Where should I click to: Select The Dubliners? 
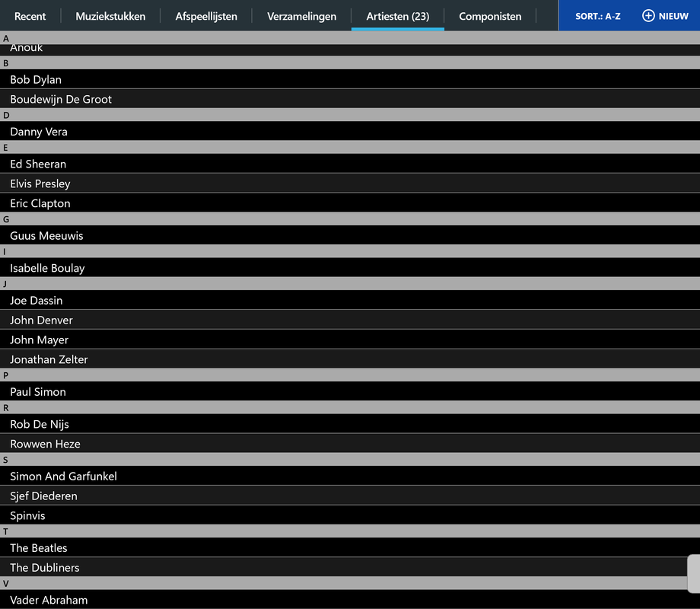point(350,567)
